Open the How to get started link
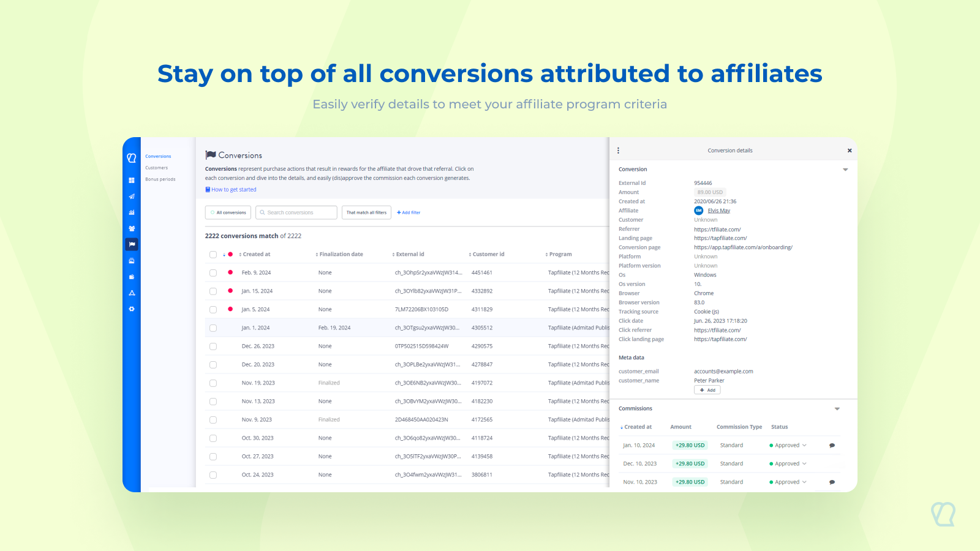Screen dimensions: 980x551 click(x=231, y=190)
